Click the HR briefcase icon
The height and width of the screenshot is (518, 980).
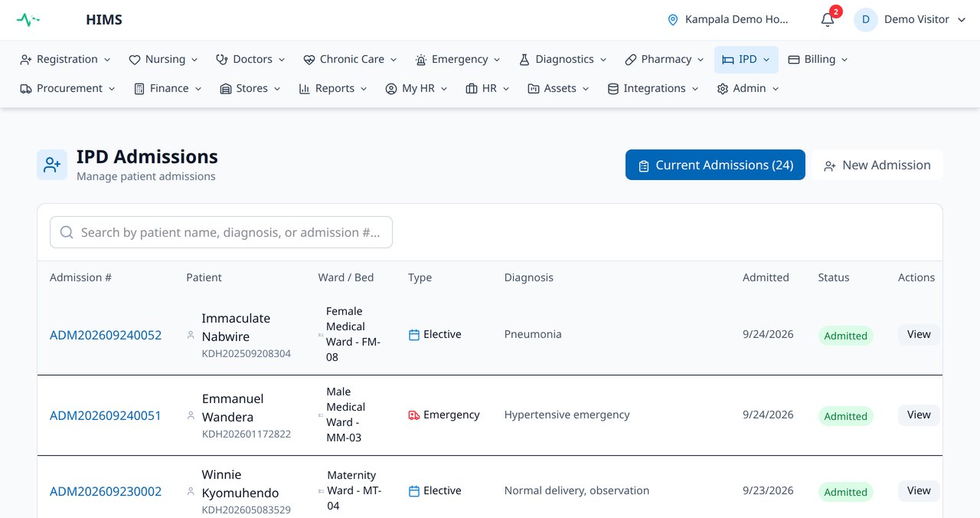pyautogui.click(x=472, y=89)
